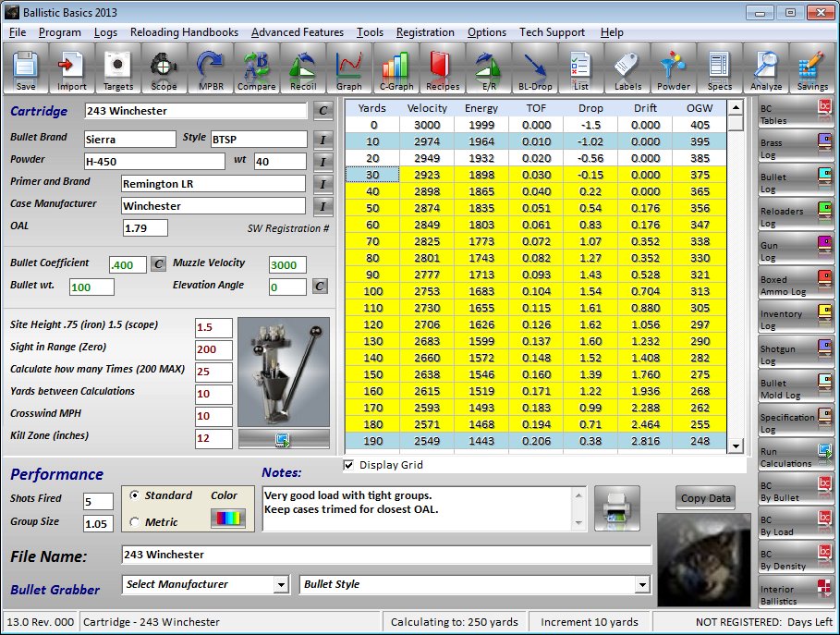Open the Recipes book icon
840x635 pixels.
coord(442,70)
